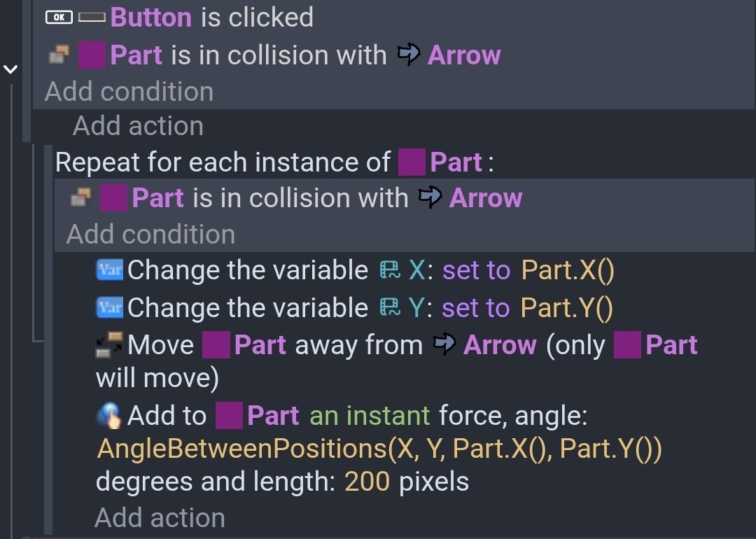The height and width of the screenshot is (539, 756).
Task: Open "set to" operator for variable X
Action: [x=476, y=270]
